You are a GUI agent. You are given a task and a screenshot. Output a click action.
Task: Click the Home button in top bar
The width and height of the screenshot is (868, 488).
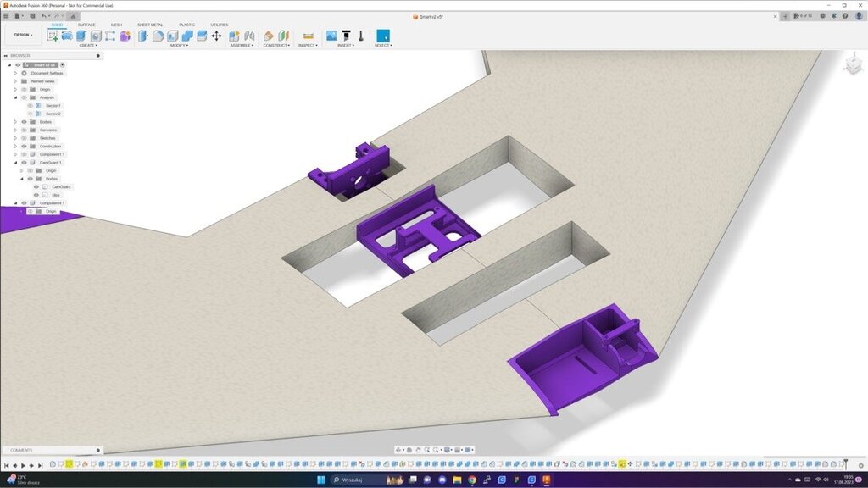[73, 16]
